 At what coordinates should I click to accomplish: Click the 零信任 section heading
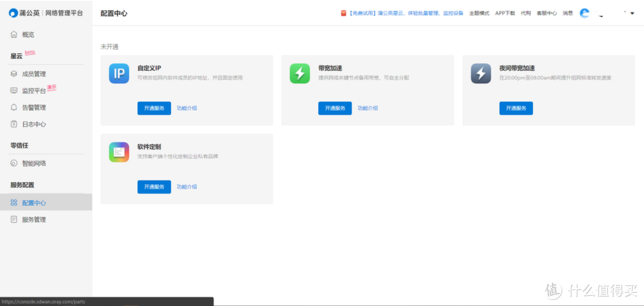pos(19,145)
